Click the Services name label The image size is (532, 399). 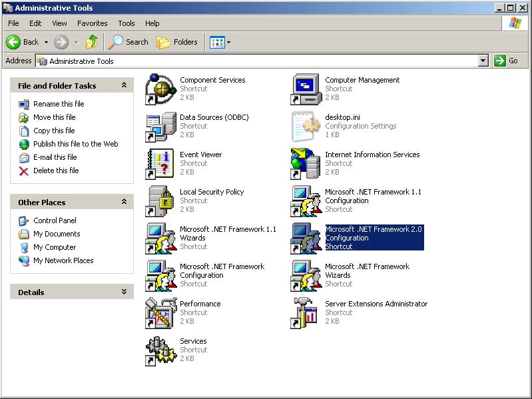tap(193, 341)
